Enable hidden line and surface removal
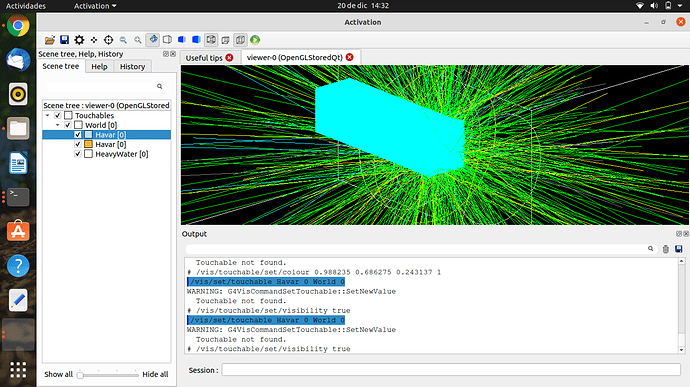 pyautogui.click(x=182, y=40)
